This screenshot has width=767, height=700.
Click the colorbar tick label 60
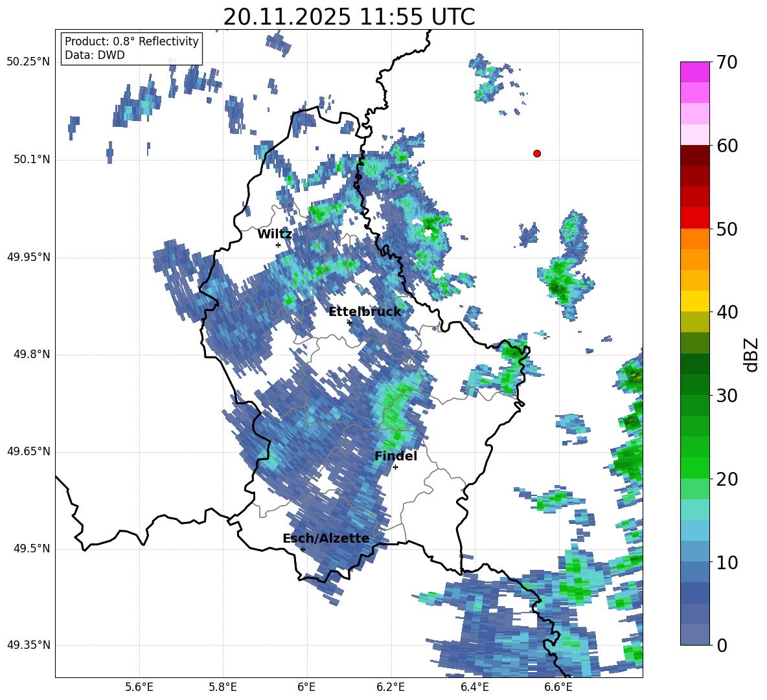[727, 146]
